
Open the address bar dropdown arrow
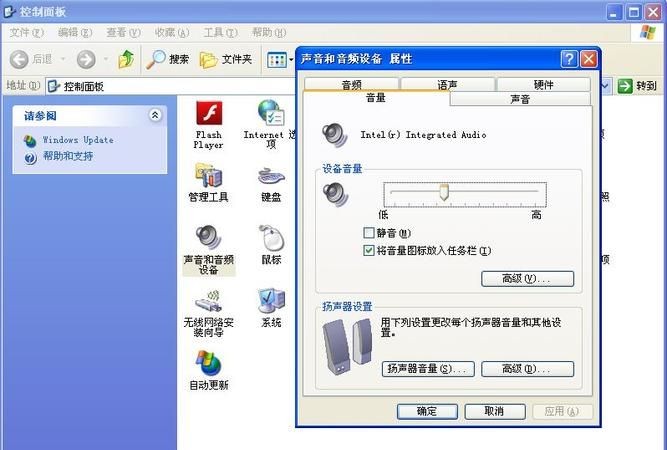[605, 86]
